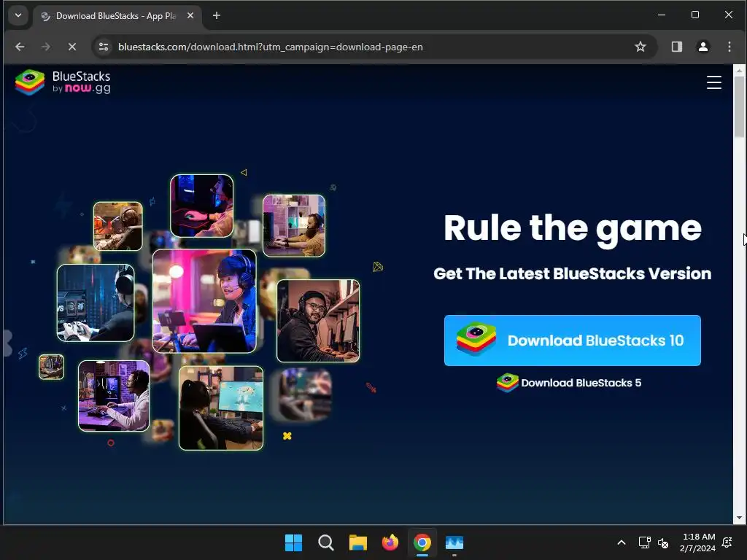Click the Rule the game heading
Image resolution: width=747 pixels, height=560 pixels.
click(x=572, y=228)
